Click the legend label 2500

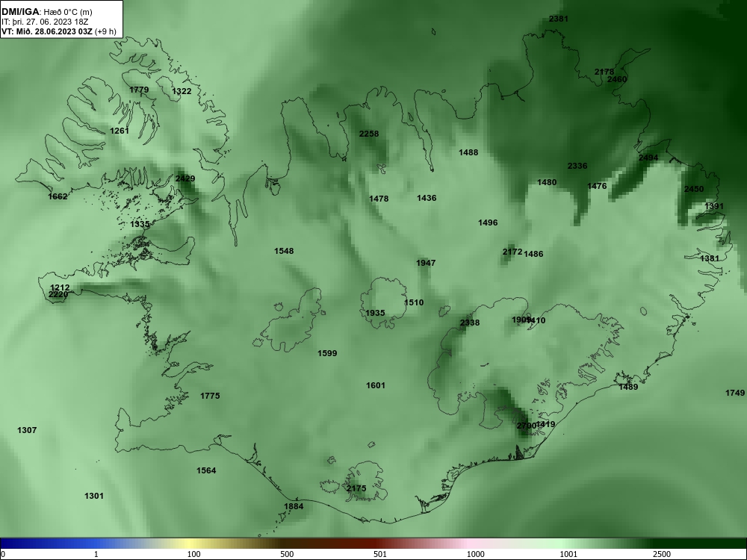(662, 554)
